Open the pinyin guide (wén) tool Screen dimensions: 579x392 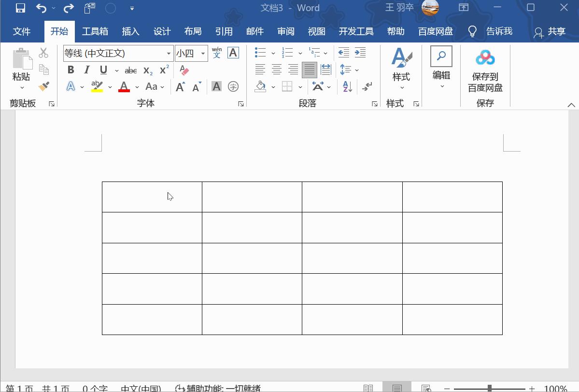click(x=217, y=53)
